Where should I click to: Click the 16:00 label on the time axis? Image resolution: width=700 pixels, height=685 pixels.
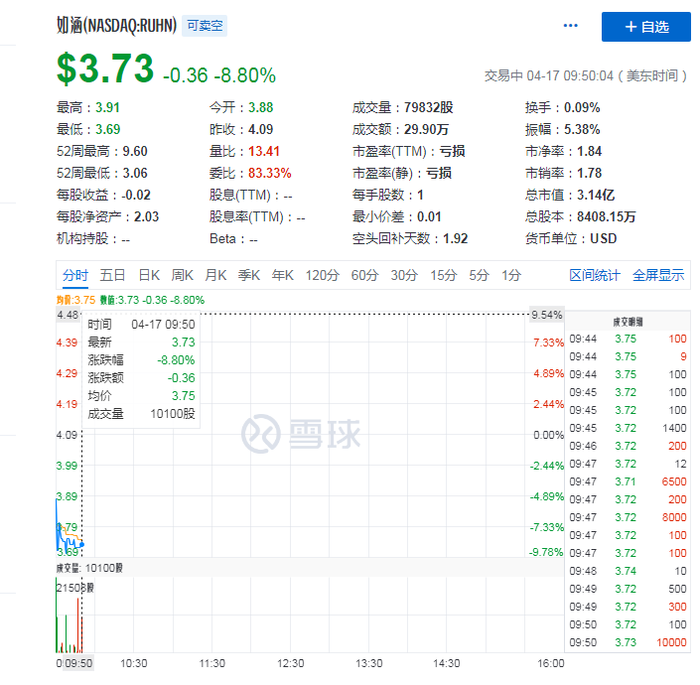[550, 663]
